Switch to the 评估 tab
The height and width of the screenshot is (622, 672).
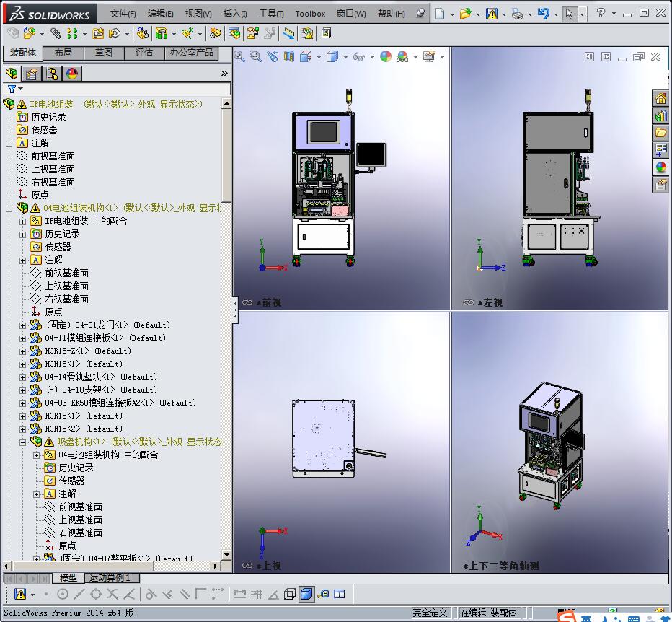point(144,53)
